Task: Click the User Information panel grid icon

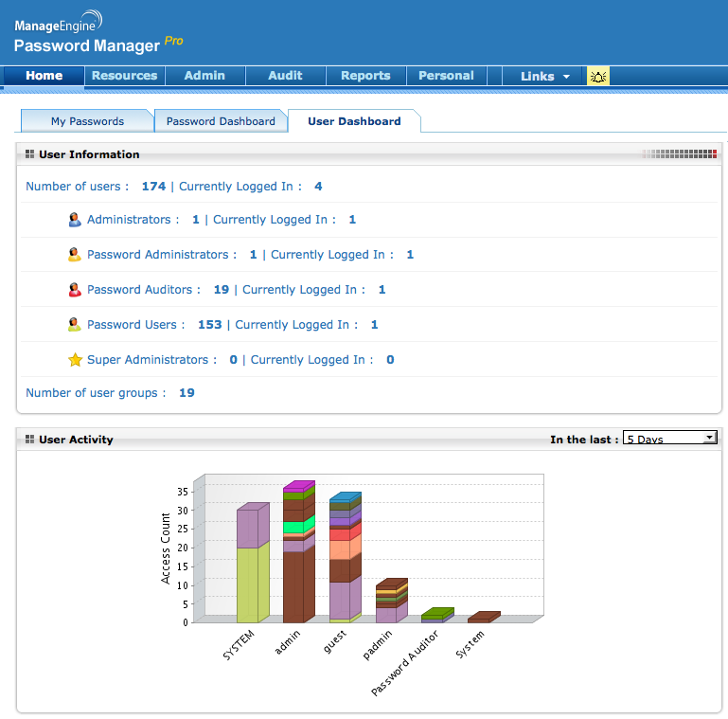Action: point(29,154)
